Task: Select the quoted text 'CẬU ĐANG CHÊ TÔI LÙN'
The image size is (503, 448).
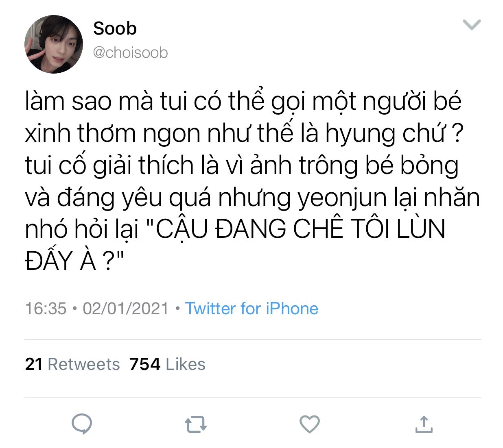Action: 300,229
